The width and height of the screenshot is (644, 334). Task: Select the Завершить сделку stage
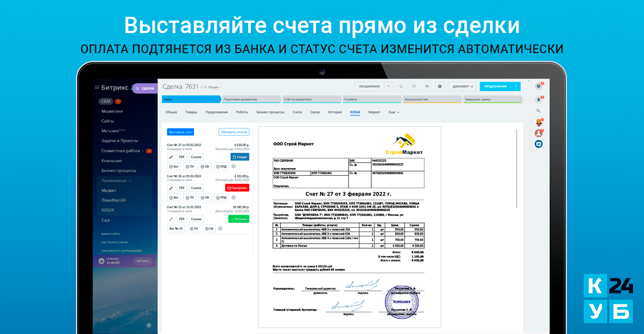point(492,99)
